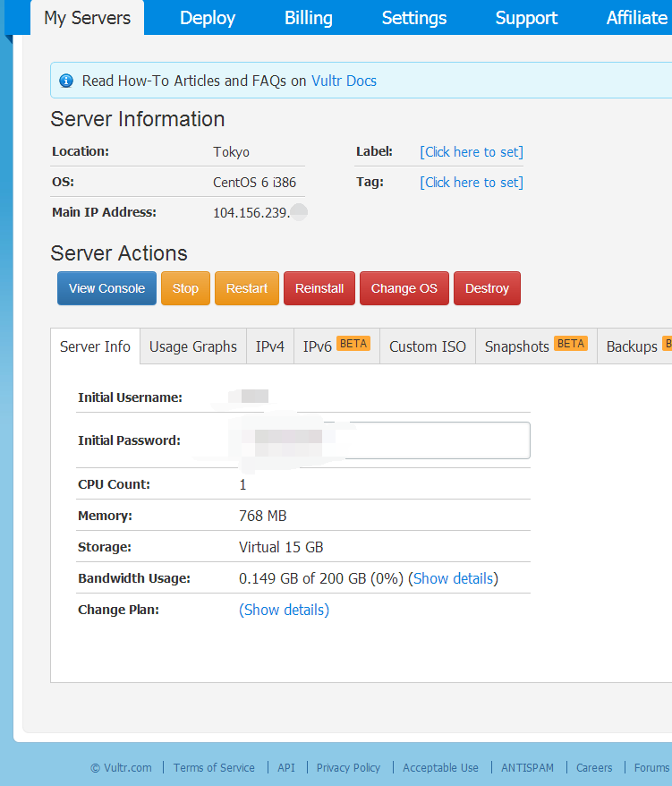Switch to the Usage Graphs tab
Screen dimensions: 672x786
(193, 346)
